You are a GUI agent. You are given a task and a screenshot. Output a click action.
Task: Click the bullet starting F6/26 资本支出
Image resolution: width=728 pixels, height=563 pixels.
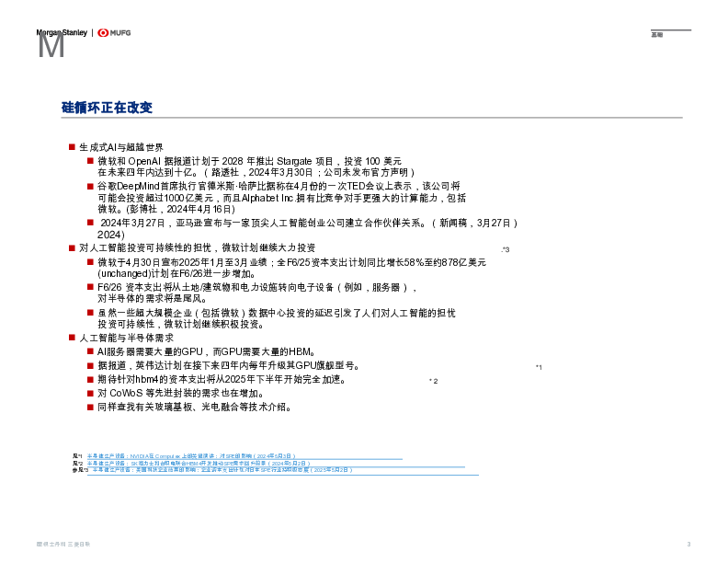point(257,293)
